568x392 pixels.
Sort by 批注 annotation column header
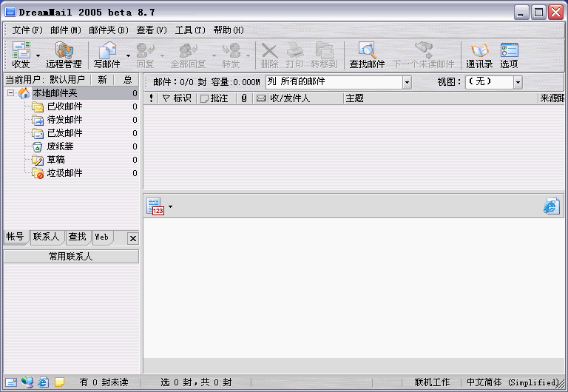click(x=217, y=98)
